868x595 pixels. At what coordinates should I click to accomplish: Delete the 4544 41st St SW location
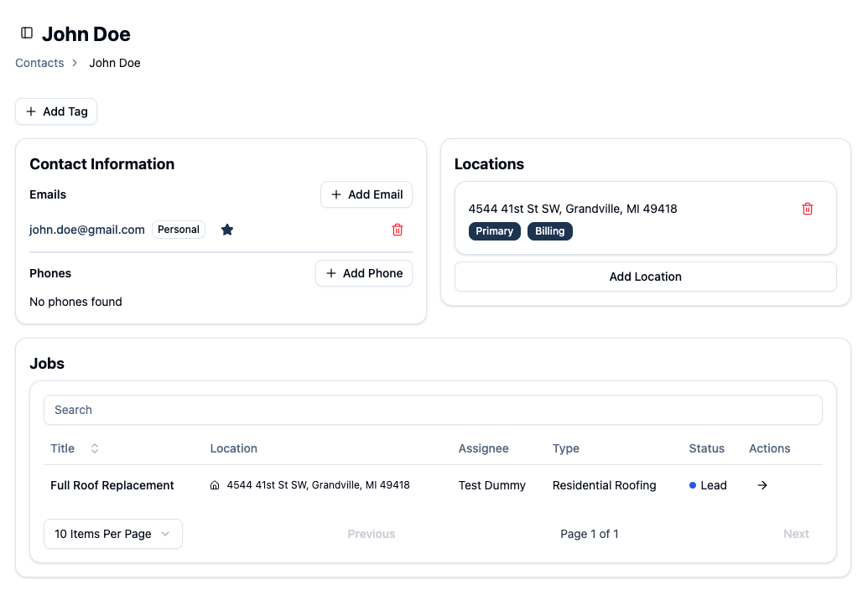click(x=808, y=209)
